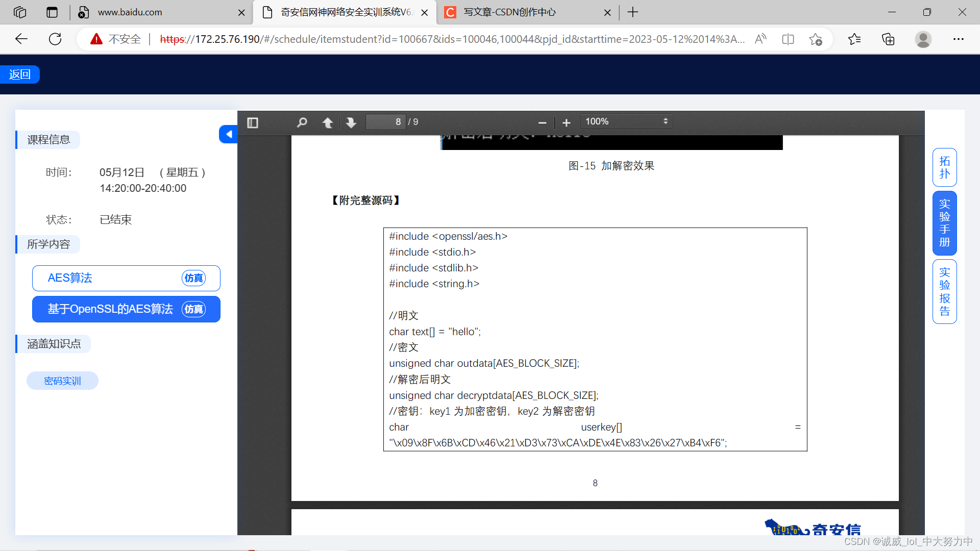The width and height of the screenshot is (980, 551).
Task: Open the read aloud feature
Action: click(x=760, y=39)
